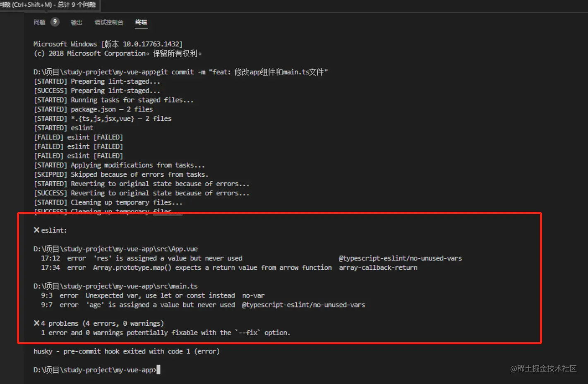The image size is (588, 384).
Task: Click the status bar tooltip showing 总计 9 个问题
Action: point(49,5)
